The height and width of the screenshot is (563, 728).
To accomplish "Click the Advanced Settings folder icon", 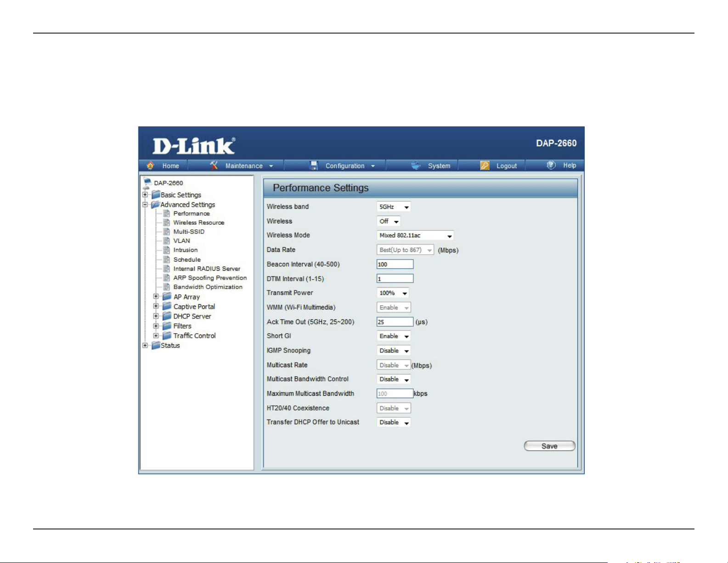I will pyautogui.click(x=156, y=205).
